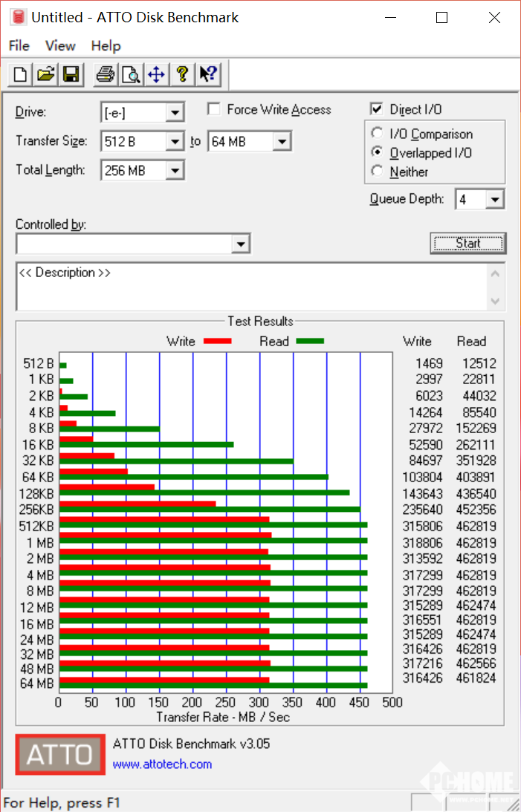The height and width of the screenshot is (812, 521).
Task: Click the New file toolbar icon
Action: click(21, 74)
